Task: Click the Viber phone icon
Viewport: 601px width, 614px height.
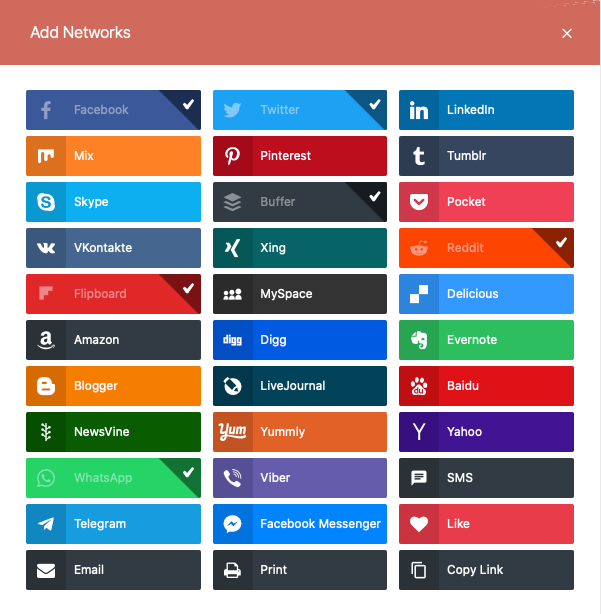Action: (x=233, y=478)
